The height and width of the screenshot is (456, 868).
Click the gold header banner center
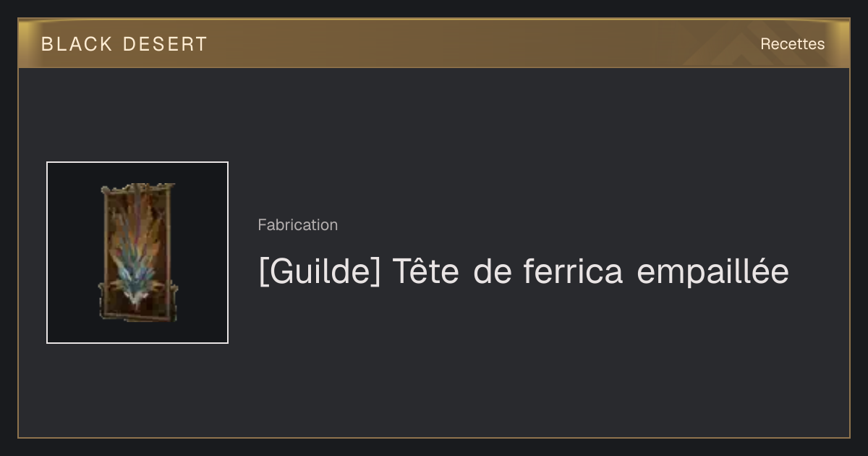434,43
